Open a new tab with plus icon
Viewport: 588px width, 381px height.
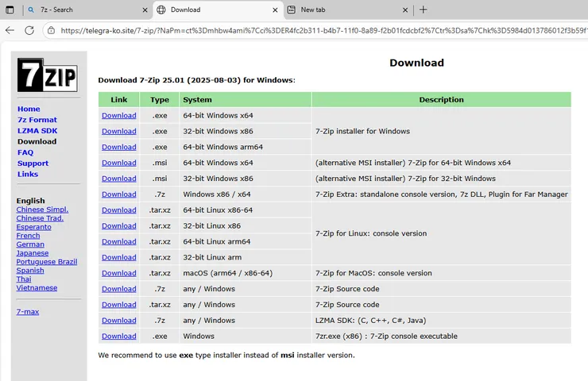(423, 10)
